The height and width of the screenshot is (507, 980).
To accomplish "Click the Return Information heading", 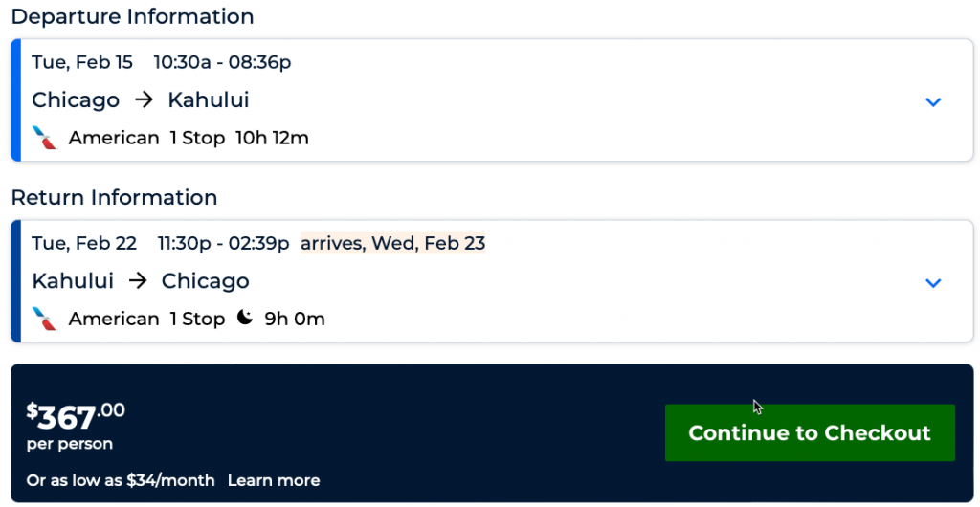I will point(114,198).
